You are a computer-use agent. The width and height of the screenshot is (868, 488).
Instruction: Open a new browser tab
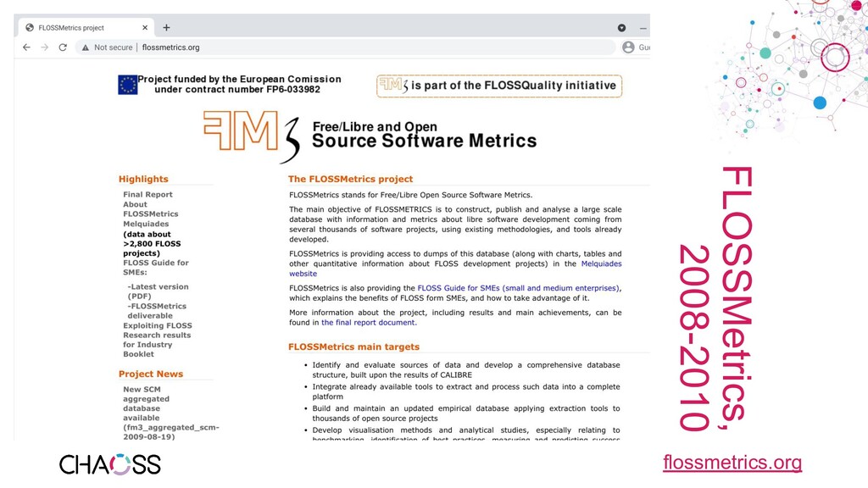click(166, 27)
